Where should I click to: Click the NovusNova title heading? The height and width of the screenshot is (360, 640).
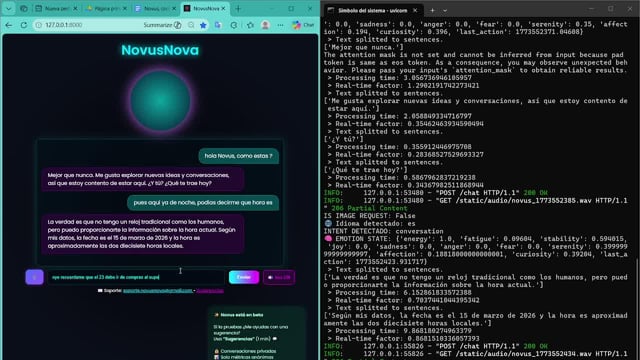(160, 50)
